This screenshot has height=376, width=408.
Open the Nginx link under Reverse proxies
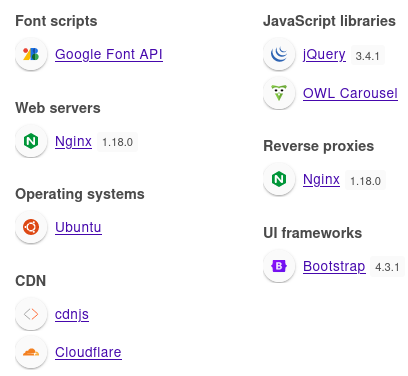(321, 179)
